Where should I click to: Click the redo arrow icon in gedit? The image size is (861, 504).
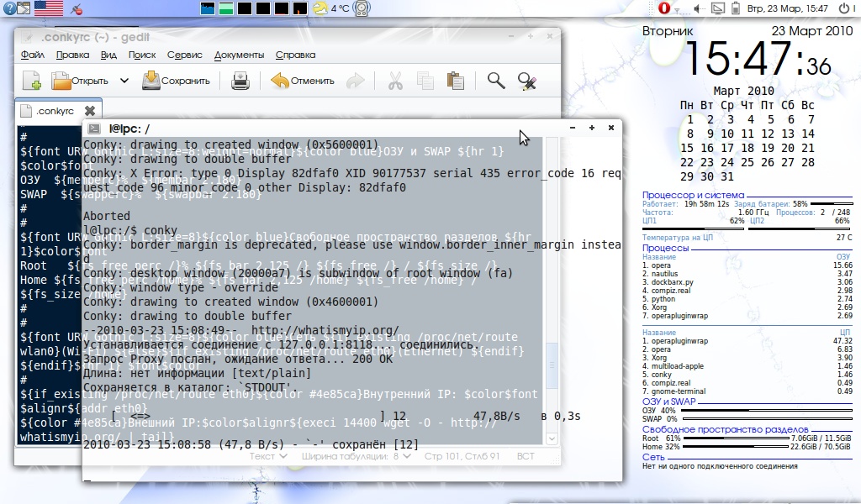click(356, 81)
